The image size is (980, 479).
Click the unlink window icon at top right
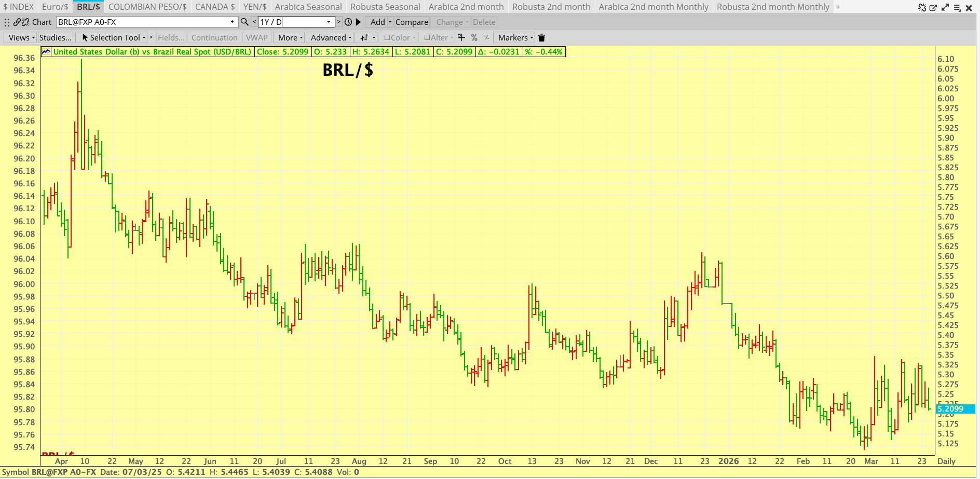point(922,7)
